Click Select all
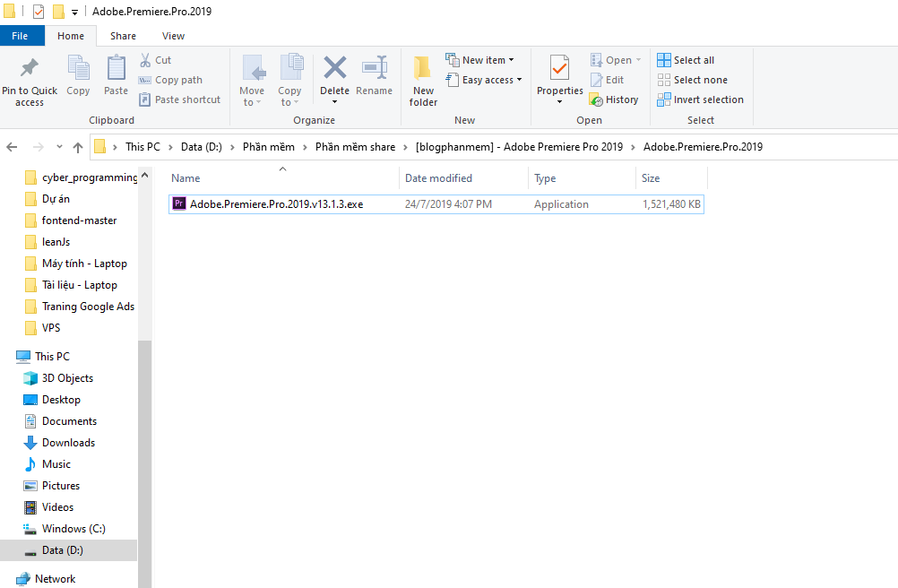The width and height of the screenshot is (898, 588). 686,60
